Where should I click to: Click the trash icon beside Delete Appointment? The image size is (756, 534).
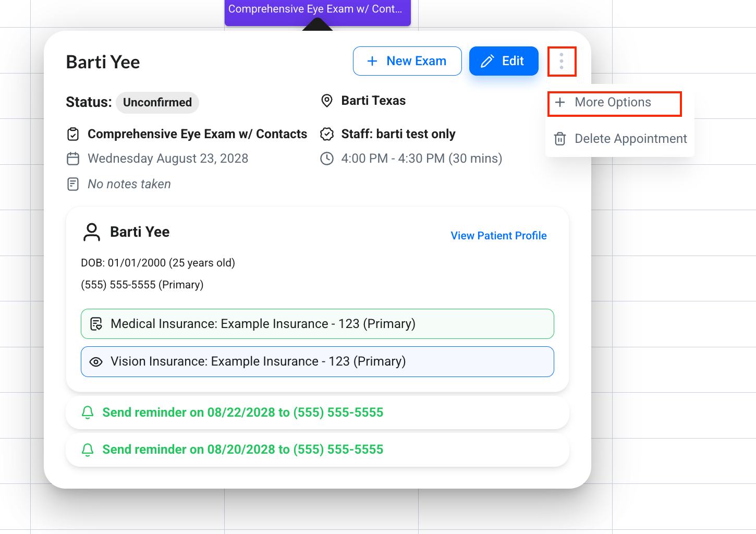pos(560,139)
